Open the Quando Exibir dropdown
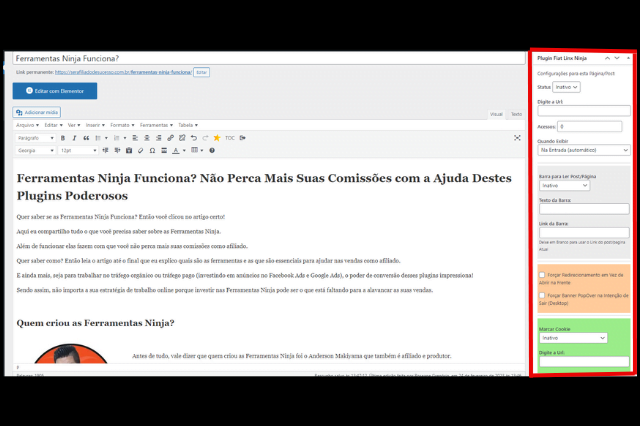The width and height of the screenshot is (640, 426). pos(584,150)
